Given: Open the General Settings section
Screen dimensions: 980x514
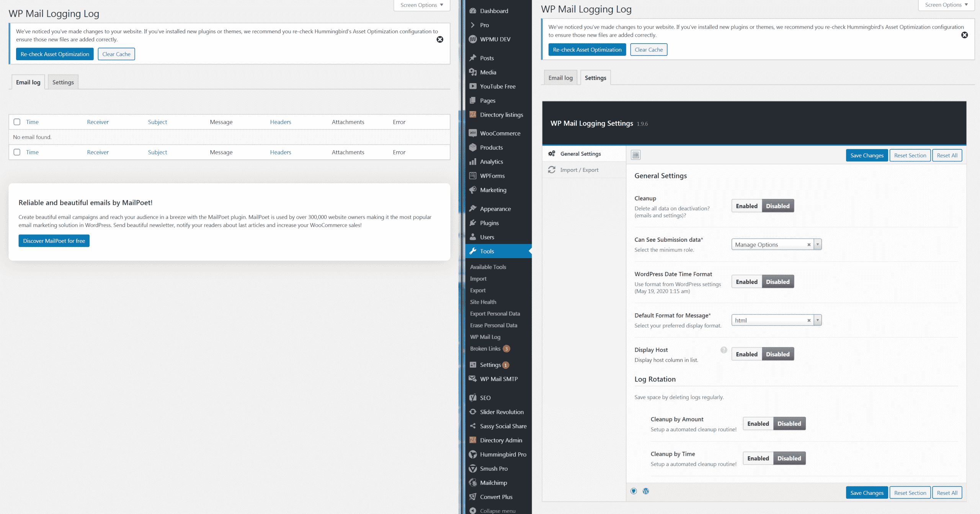Looking at the screenshot, I should tap(584, 154).
